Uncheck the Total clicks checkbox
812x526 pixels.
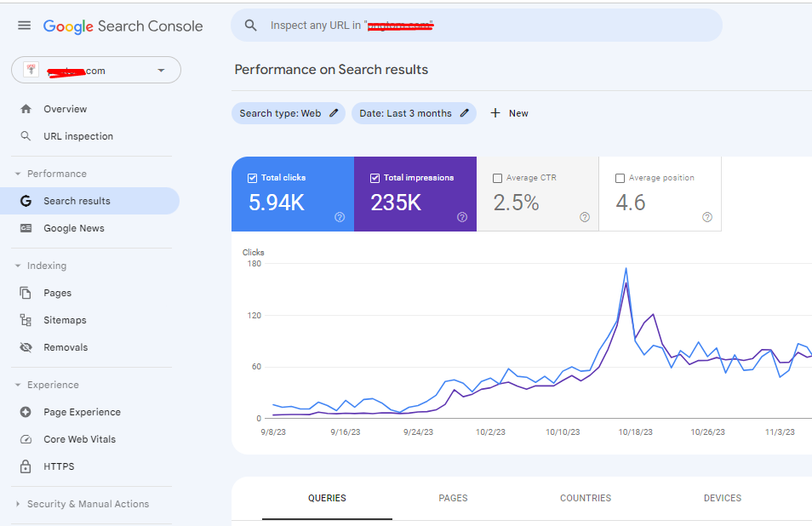[x=252, y=178]
